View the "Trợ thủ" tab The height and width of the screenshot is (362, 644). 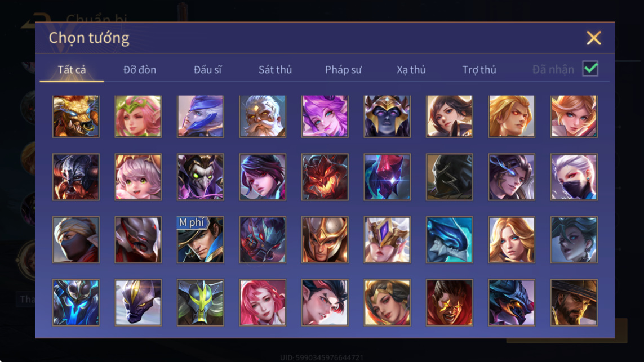[479, 70]
